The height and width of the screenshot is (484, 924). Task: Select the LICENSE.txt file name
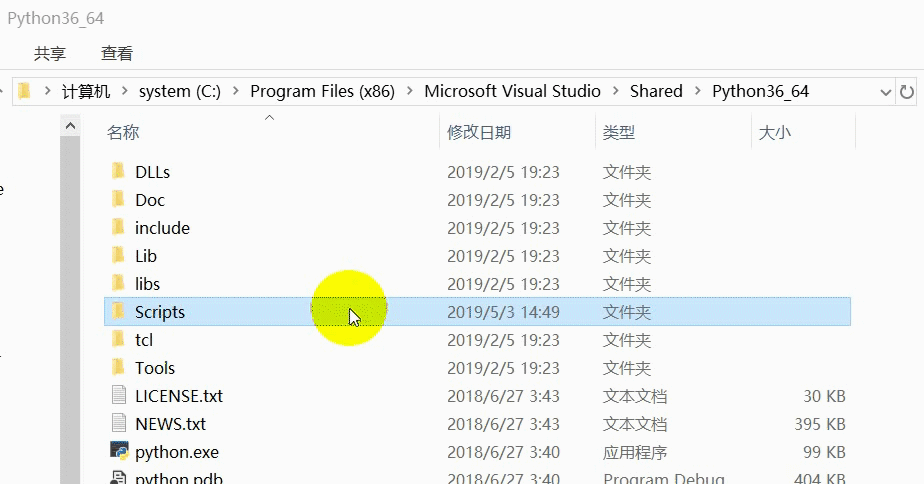179,396
